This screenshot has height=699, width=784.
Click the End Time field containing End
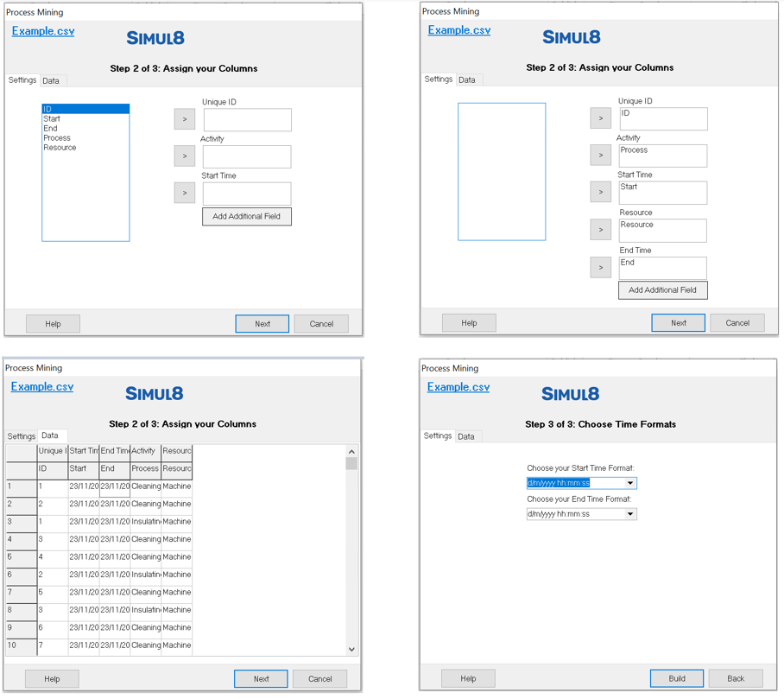(662, 267)
